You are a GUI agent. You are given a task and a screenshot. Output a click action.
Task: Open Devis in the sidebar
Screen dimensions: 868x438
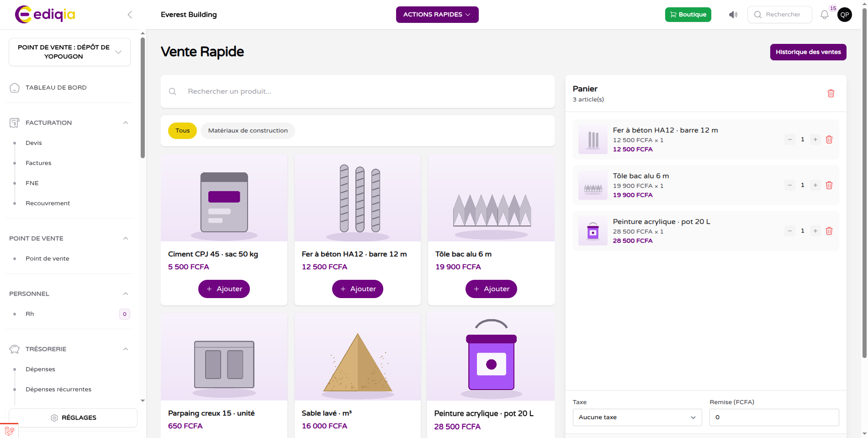point(34,143)
